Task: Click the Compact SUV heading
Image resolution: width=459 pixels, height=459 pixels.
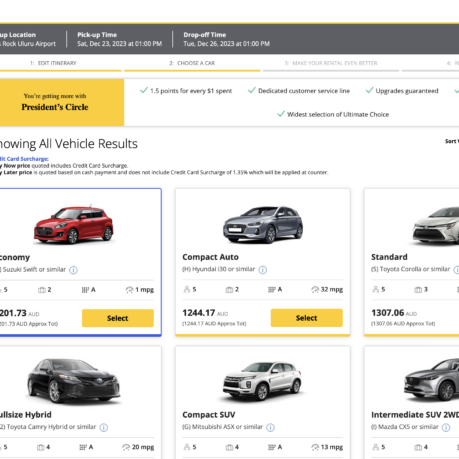Action: [209, 415]
